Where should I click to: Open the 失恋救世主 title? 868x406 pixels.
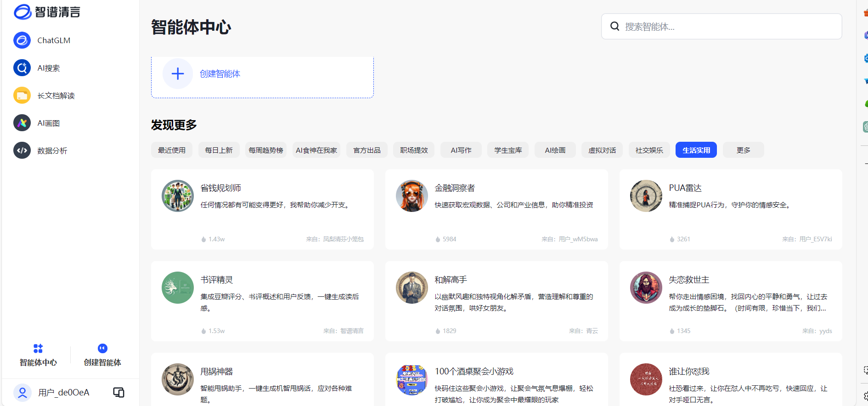(x=689, y=279)
